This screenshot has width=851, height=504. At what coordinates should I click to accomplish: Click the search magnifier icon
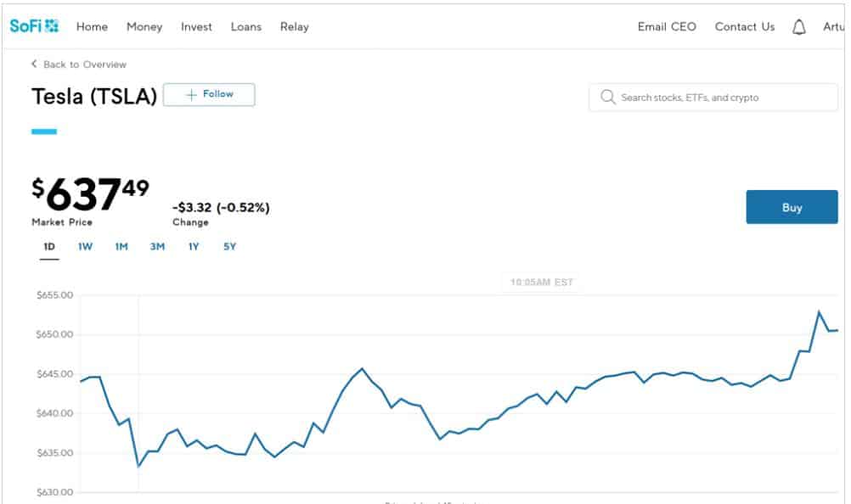[607, 98]
